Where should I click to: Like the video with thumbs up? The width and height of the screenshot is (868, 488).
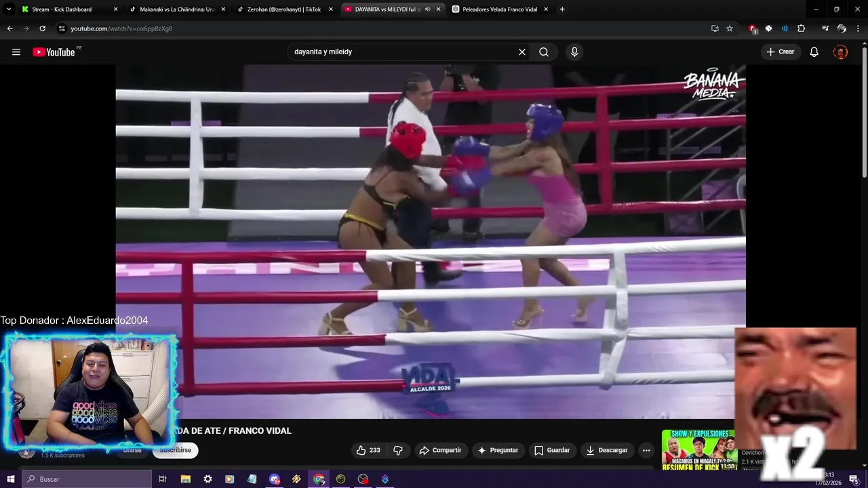(369, 450)
